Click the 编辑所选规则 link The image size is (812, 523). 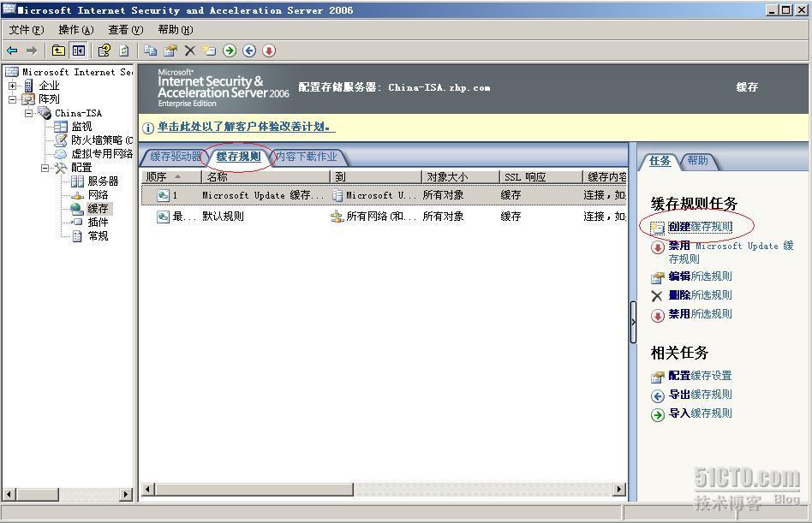pyautogui.click(x=700, y=276)
